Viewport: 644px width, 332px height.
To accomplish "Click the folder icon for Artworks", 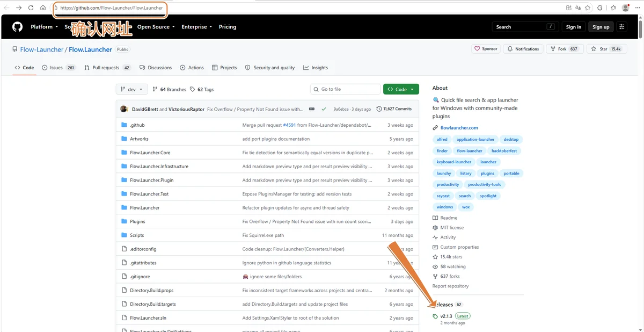I will [125, 139].
